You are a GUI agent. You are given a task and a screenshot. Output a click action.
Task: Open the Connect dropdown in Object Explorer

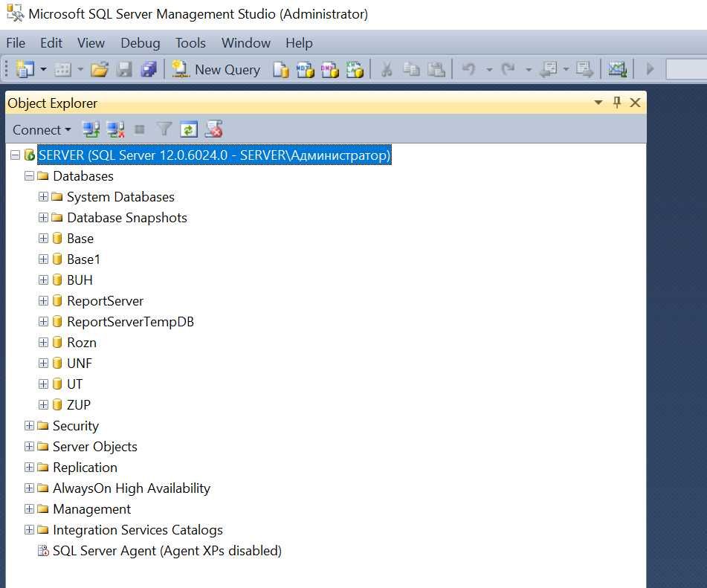(x=42, y=130)
